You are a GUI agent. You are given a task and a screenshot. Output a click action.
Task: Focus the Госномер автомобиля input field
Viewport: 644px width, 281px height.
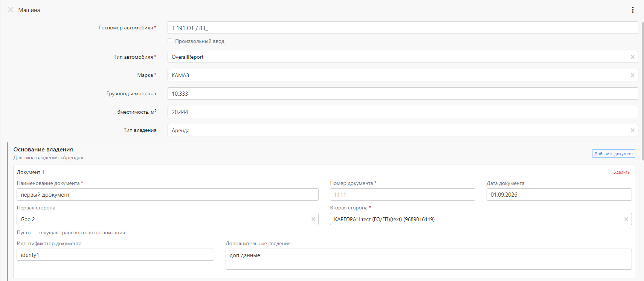[403, 28]
